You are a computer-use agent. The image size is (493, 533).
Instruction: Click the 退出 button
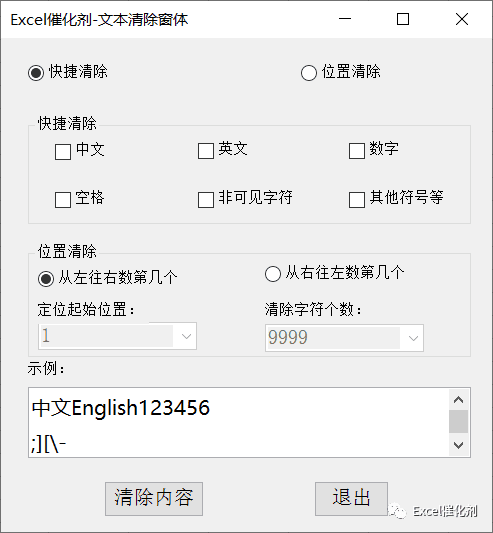tap(351, 499)
